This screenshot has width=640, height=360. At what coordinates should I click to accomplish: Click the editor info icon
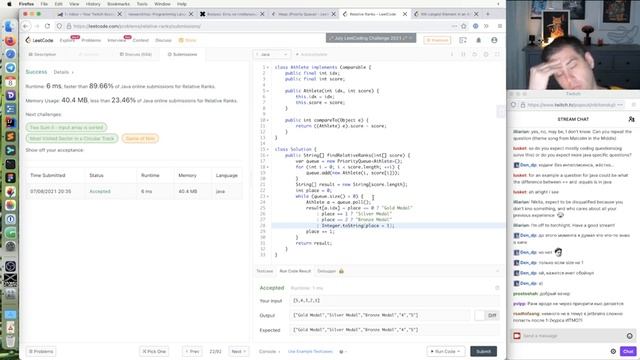click(x=452, y=54)
